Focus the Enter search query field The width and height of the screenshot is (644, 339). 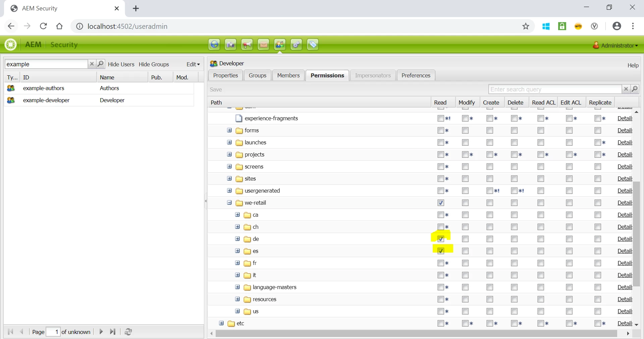click(x=555, y=89)
